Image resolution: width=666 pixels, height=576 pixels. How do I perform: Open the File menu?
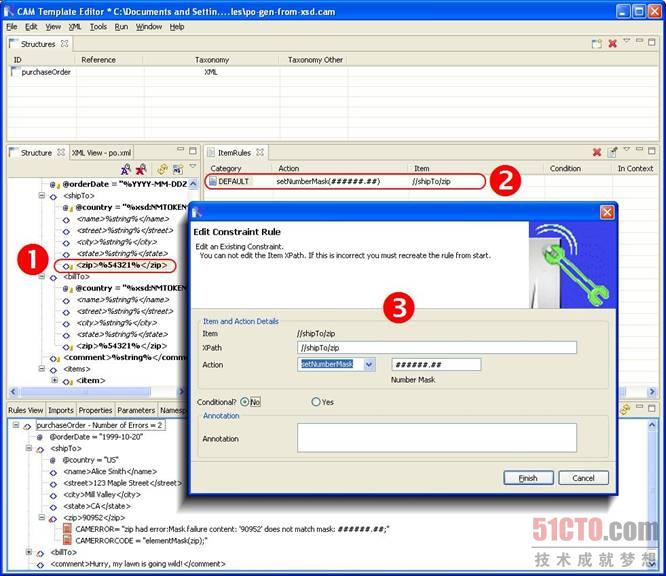click(11, 27)
